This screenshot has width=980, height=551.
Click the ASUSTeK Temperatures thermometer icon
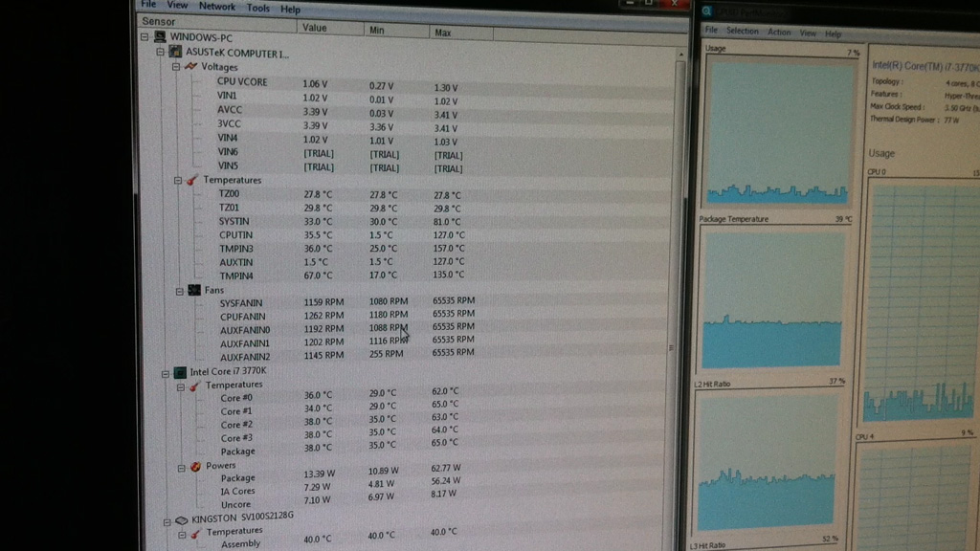pyautogui.click(x=191, y=180)
